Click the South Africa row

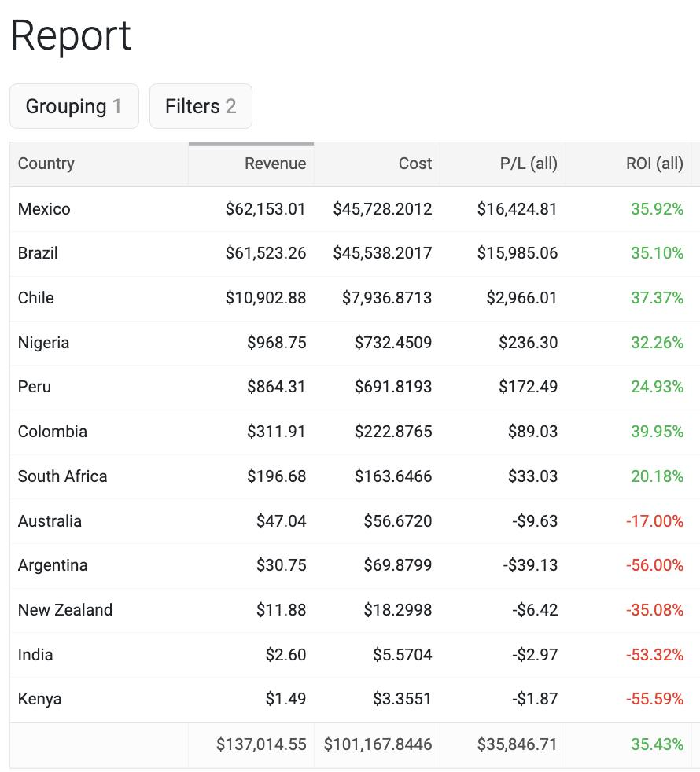[x=63, y=476]
